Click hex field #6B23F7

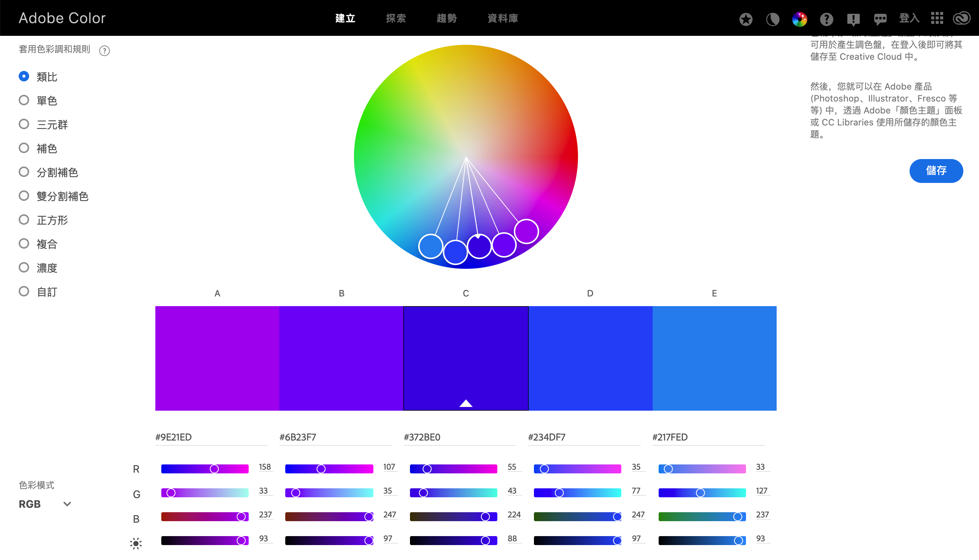[x=335, y=437]
